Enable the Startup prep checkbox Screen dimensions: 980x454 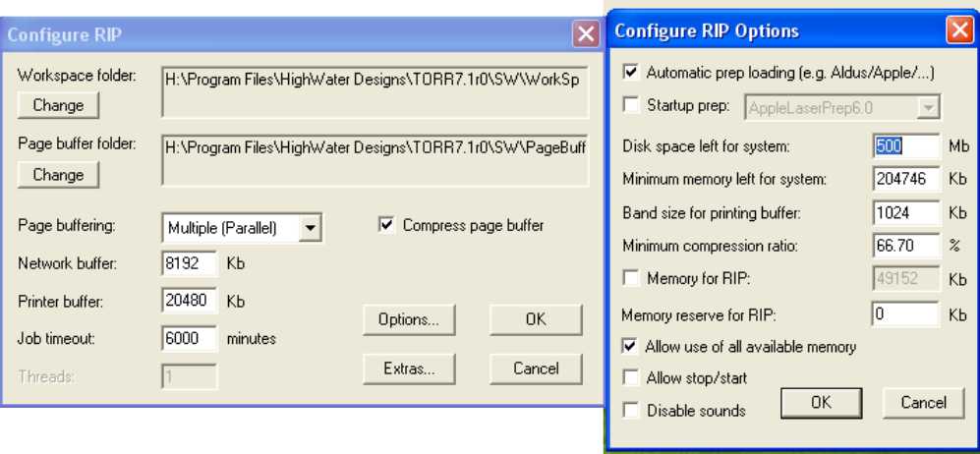pos(631,105)
